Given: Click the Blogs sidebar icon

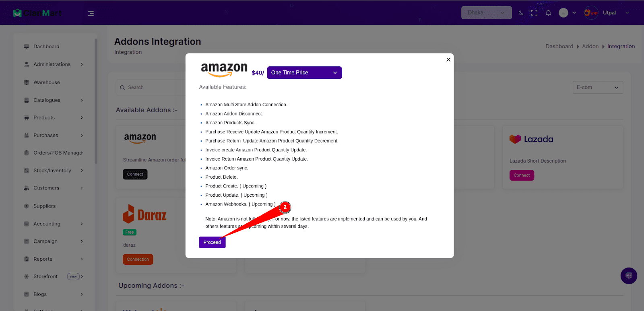Looking at the screenshot, I should [x=27, y=294].
